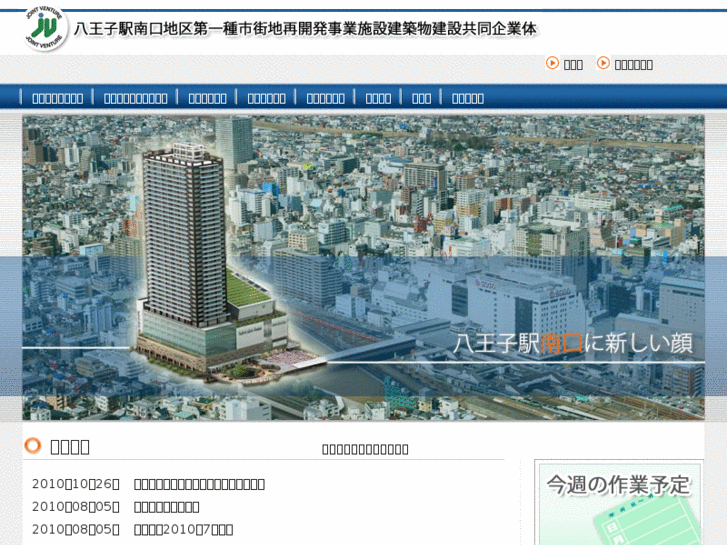Select the third item in the blue navigation bar
This screenshot has width=727, height=545.
pos(207,98)
